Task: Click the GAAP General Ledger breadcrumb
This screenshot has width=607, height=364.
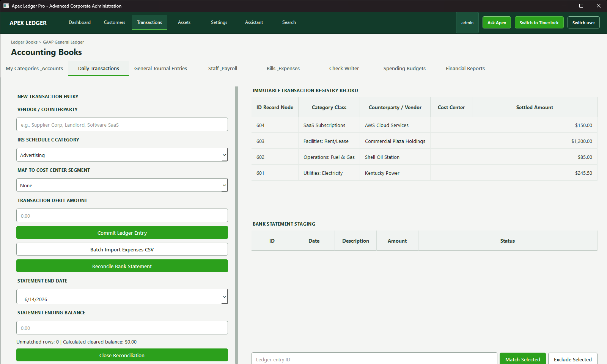Action: tap(63, 42)
